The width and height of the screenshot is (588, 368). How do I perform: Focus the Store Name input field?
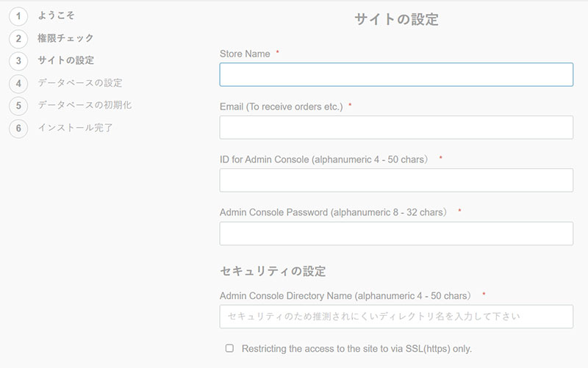(x=396, y=75)
